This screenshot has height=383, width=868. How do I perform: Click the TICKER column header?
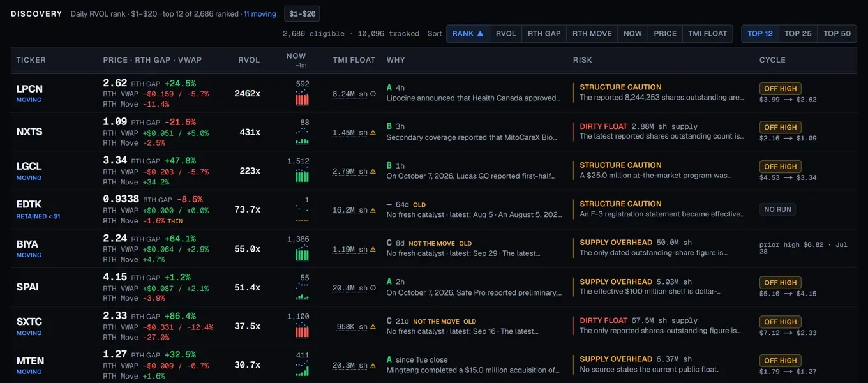tap(31, 60)
